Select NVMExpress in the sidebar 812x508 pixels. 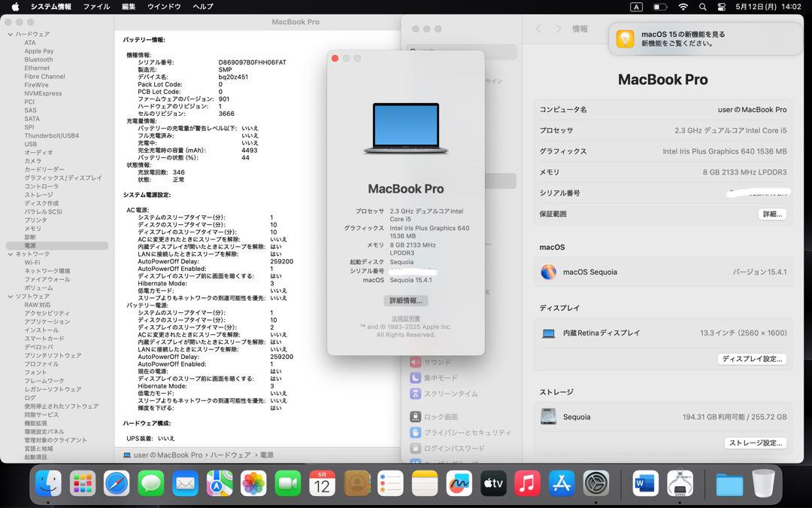(43, 93)
